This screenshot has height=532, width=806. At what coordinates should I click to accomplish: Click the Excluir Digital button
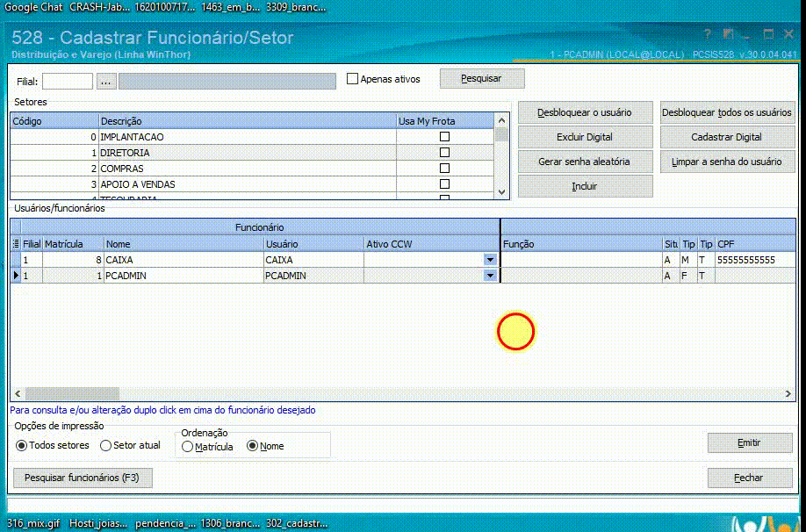pyautogui.click(x=585, y=137)
